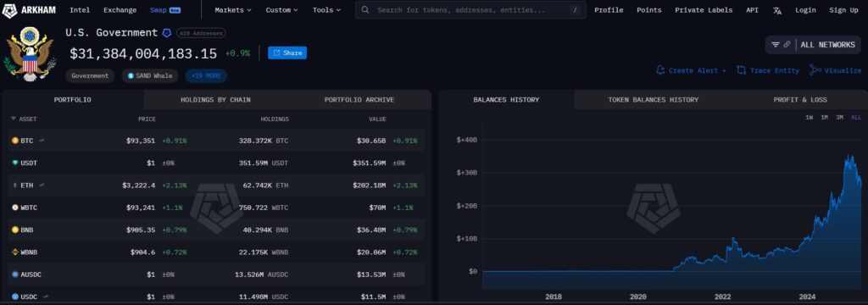The height and width of the screenshot is (305, 868).
Task: Click the USDT token icon
Action: coord(15,164)
